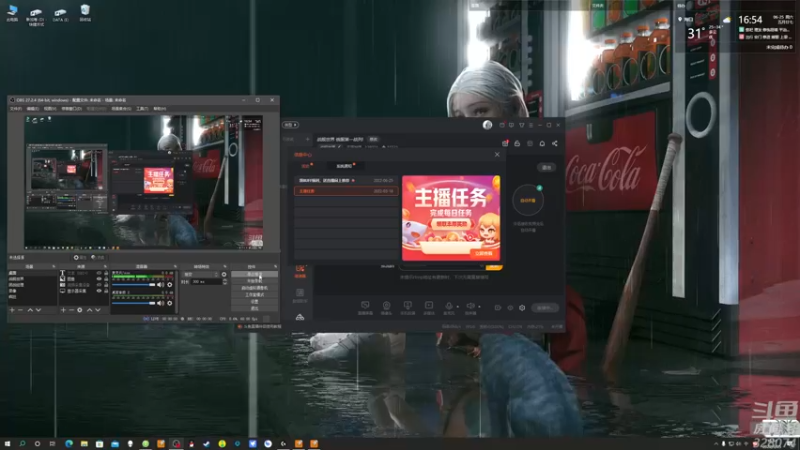Open gear settings of upper OBS mixer channel

[x=170, y=285]
